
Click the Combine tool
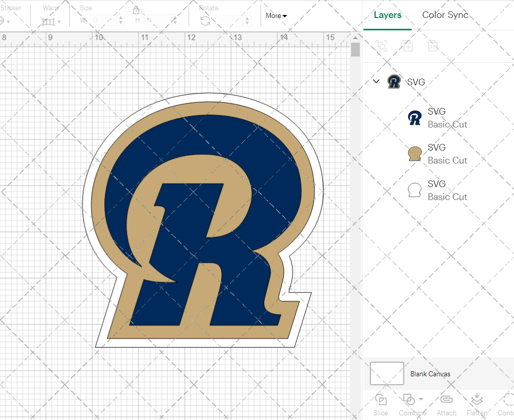point(412,405)
